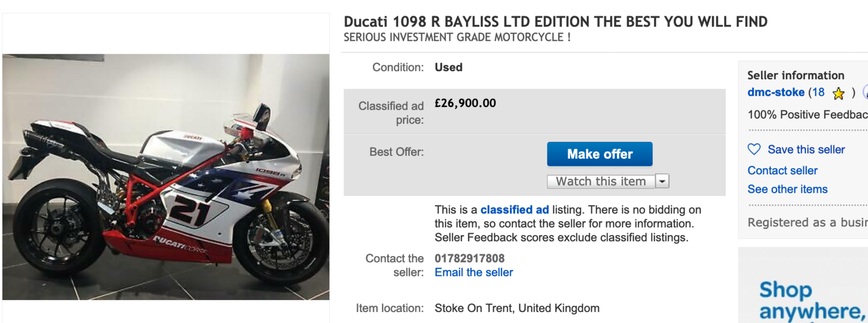Click the £26,900.00 price text
868x323 pixels.
tap(465, 103)
